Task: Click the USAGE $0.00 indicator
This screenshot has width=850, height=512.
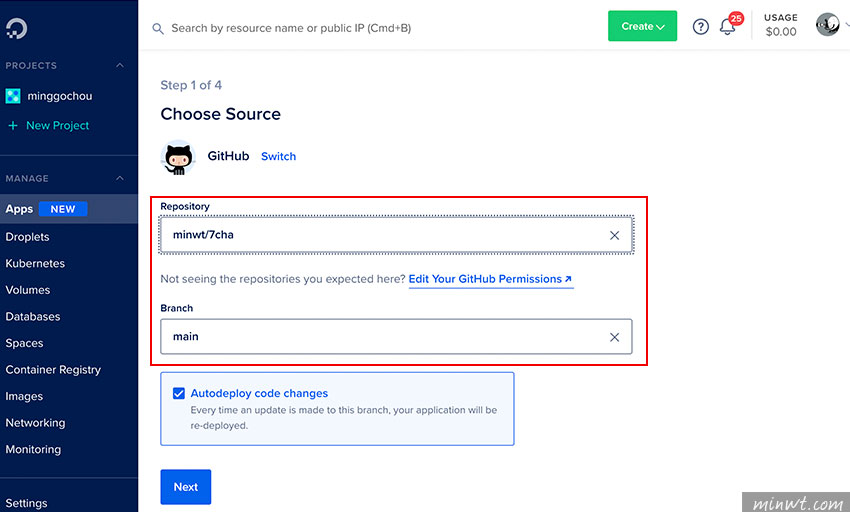Action: point(781,25)
